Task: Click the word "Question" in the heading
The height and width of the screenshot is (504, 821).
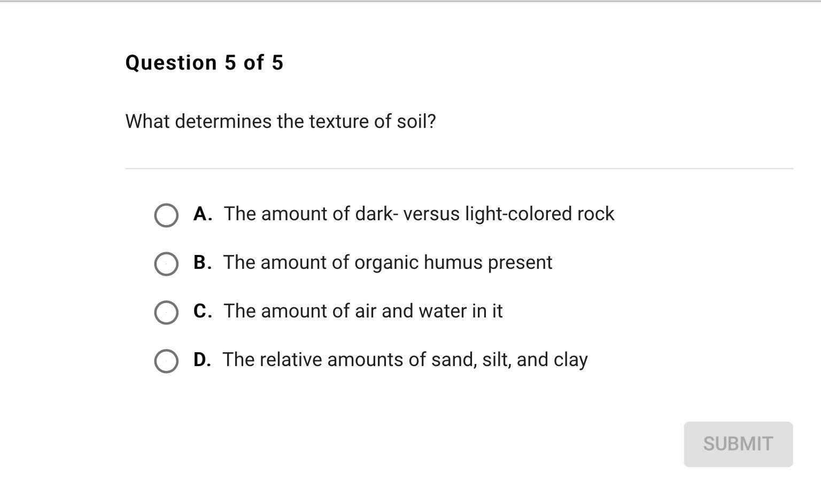Action: pyautogui.click(x=171, y=63)
